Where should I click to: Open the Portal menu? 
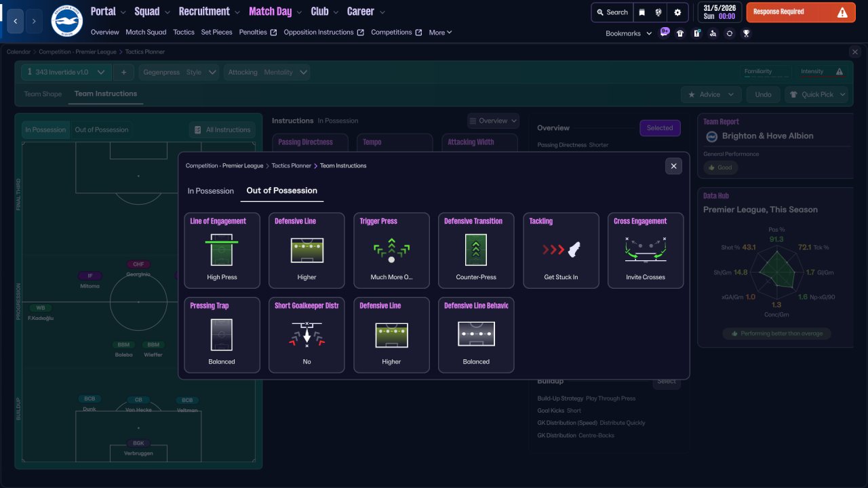(103, 12)
